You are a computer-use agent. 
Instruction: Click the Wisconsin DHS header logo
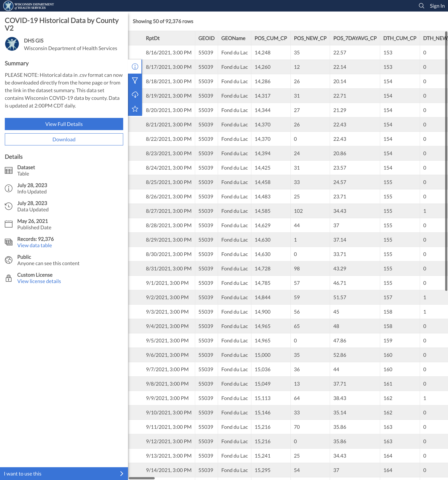pyautogui.click(x=28, y=6)
